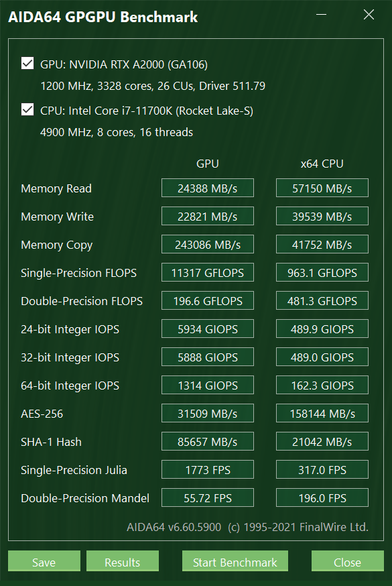Select the CPU Memory Read result field
The height and width of the screenshot is (586, 392).
(322, 188)
